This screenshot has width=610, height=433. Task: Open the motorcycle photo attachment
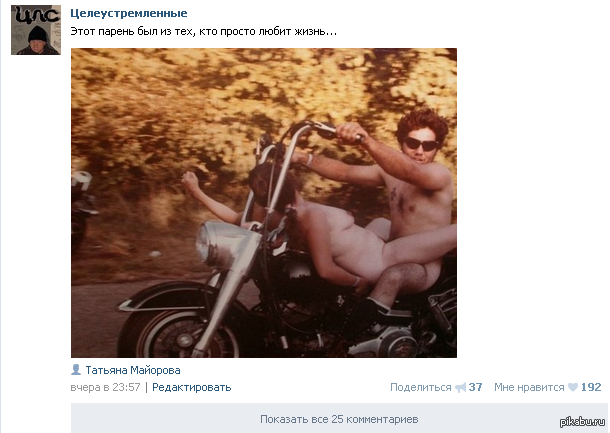tap(264, 203)
